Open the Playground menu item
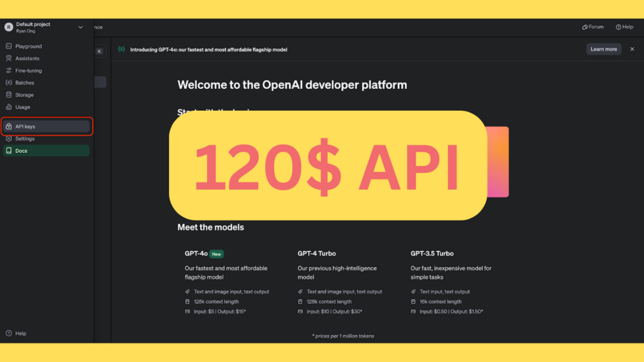This screenshot has height=362, width=644. 46,46
